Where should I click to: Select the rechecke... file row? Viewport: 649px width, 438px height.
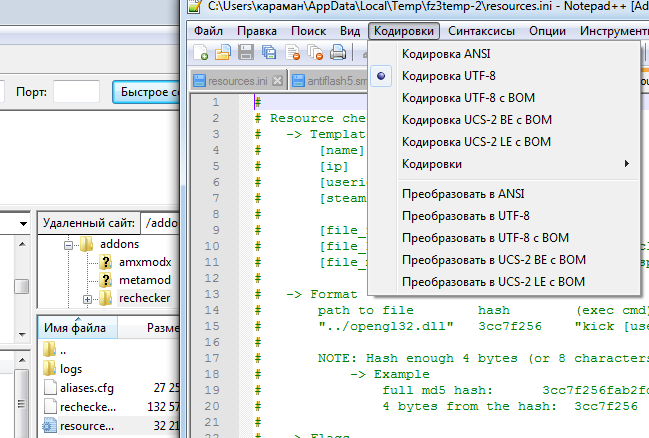click(110, 407)
